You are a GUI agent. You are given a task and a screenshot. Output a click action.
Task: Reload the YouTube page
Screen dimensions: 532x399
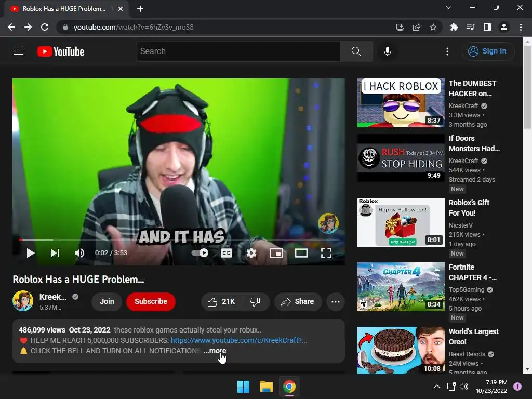coord(45,27)
